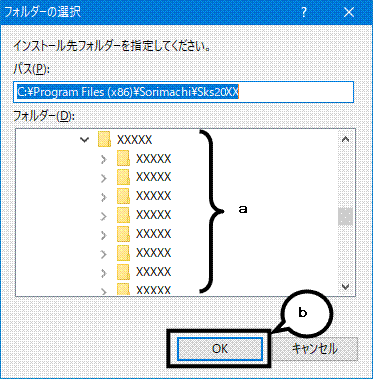Click the folder list scroll up arrow
The image size is (373, 381).
pos(346,139)
